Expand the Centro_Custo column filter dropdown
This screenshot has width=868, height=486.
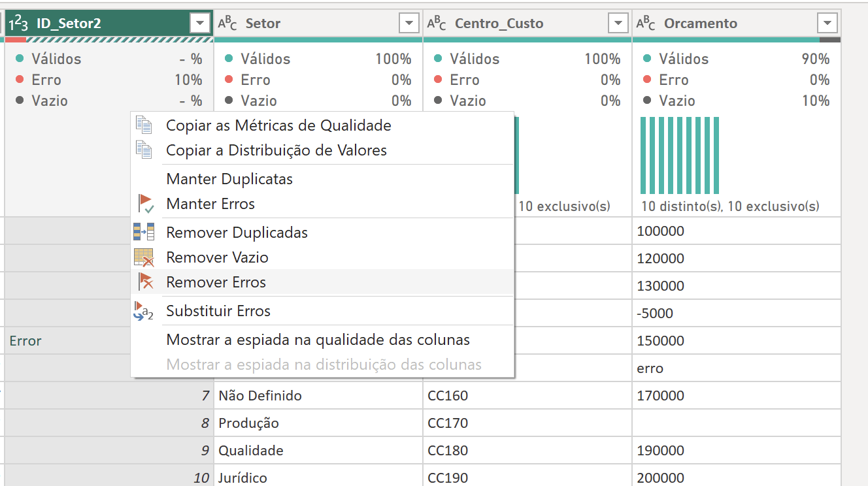click(618, 24)
